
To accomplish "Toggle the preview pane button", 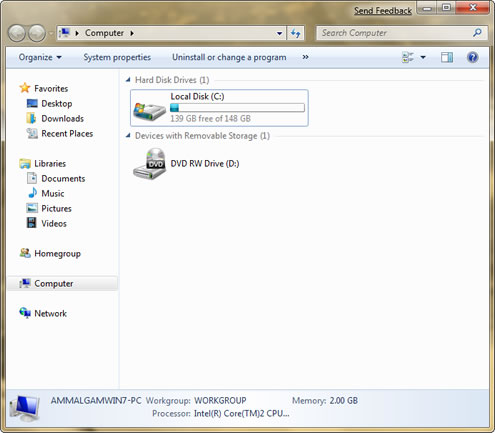I will coord(447,57).
